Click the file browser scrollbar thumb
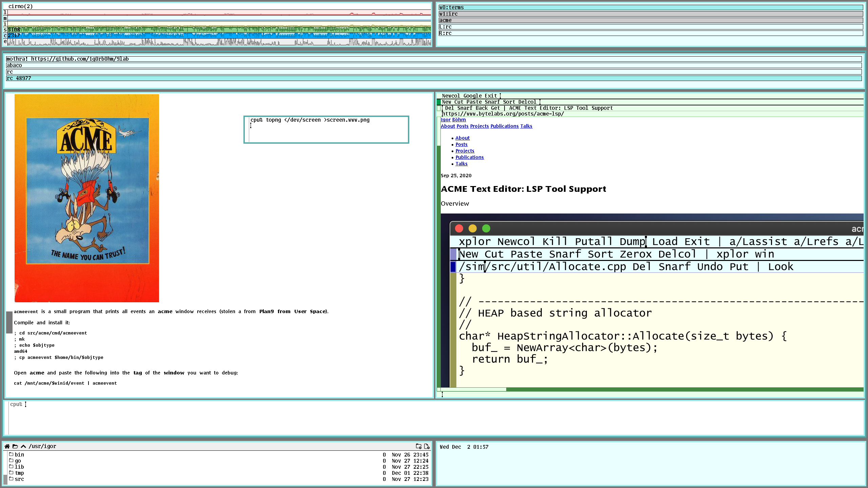The image size is (868, 488). pos(5,479)
